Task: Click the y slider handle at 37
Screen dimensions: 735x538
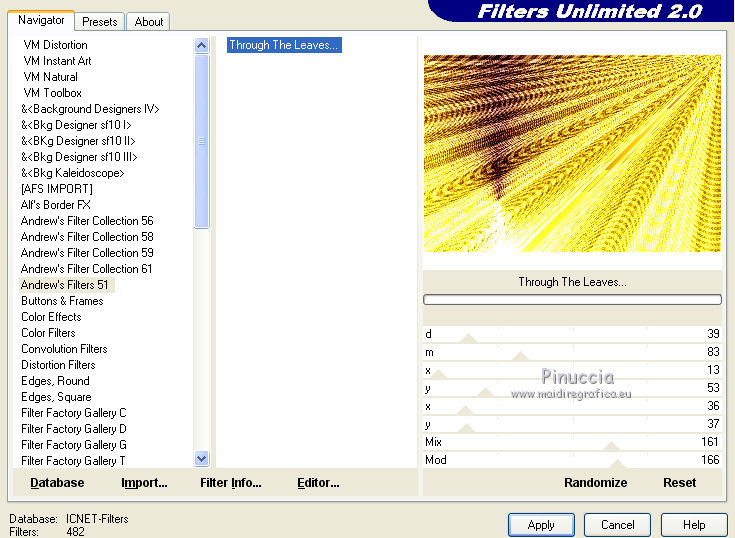Action: [x=466, y=428]
